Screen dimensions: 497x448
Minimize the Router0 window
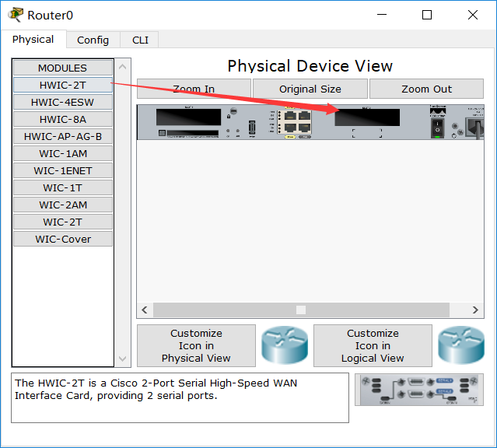pyautogui.click(x=382, y=15)
